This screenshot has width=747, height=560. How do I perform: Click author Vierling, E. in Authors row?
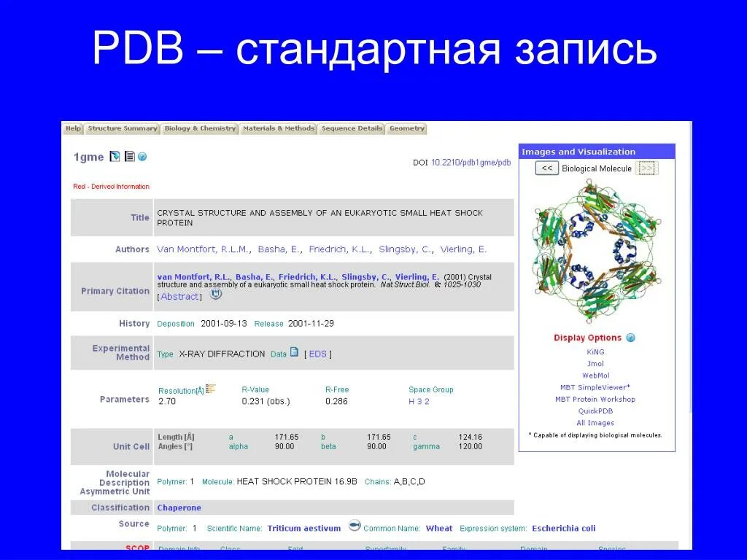click(463, 249)
